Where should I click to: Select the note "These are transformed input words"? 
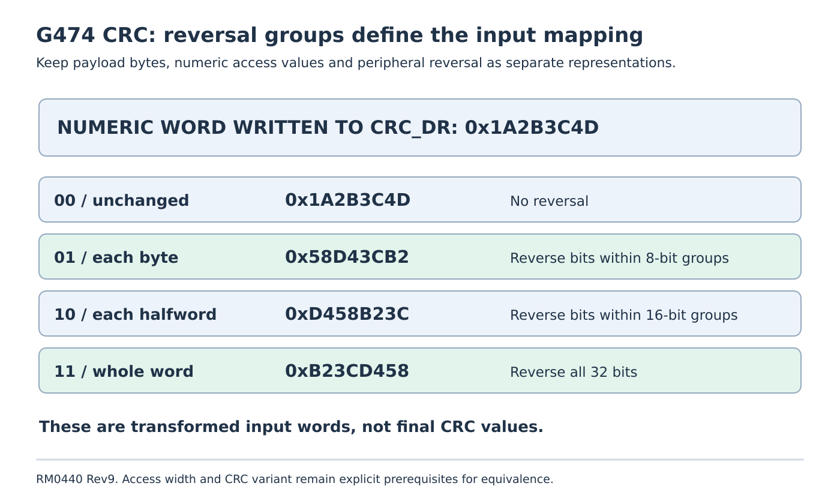(x=291, y=427)
